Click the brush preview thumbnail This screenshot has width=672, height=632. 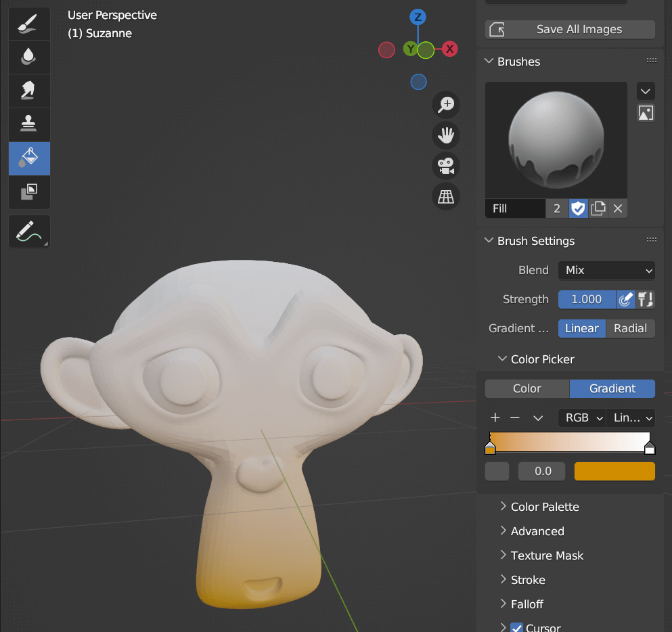point(556,140)
